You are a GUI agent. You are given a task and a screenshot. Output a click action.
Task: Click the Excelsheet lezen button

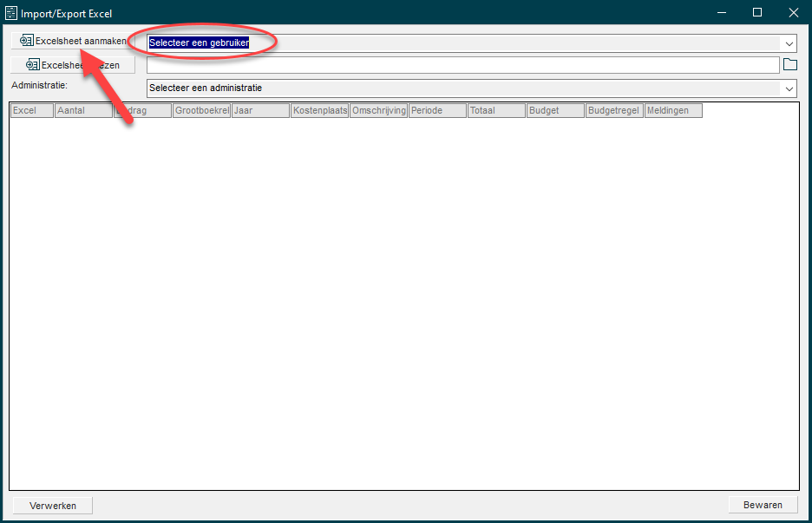73,65
